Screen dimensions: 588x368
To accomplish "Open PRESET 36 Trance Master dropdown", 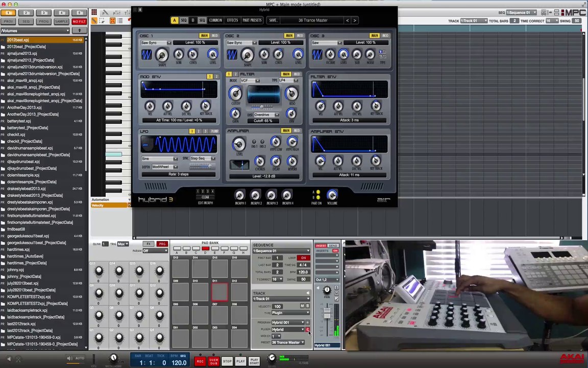I will (288, 342).
